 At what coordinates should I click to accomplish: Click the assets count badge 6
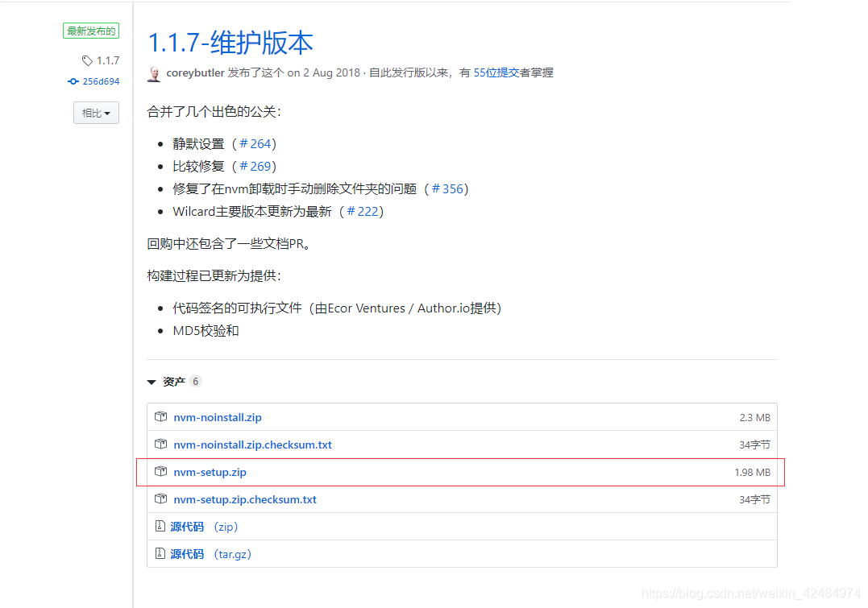pos(195,381)
